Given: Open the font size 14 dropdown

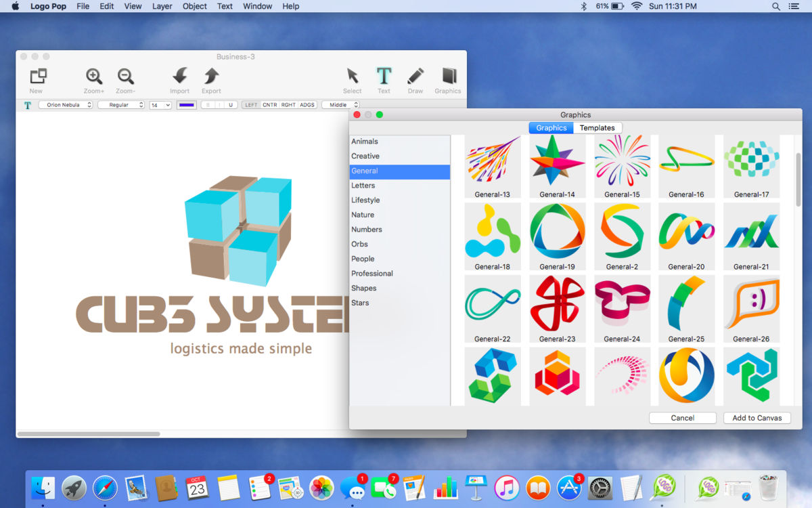Looking at the screenshot, I should pos(160,105).
